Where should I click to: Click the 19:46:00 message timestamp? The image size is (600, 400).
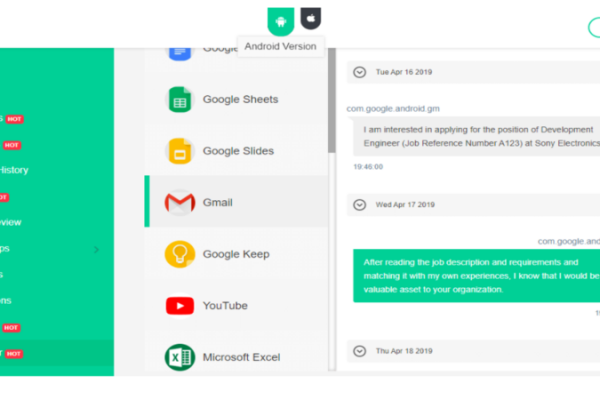pyautogui.click(x=368, y=167)
